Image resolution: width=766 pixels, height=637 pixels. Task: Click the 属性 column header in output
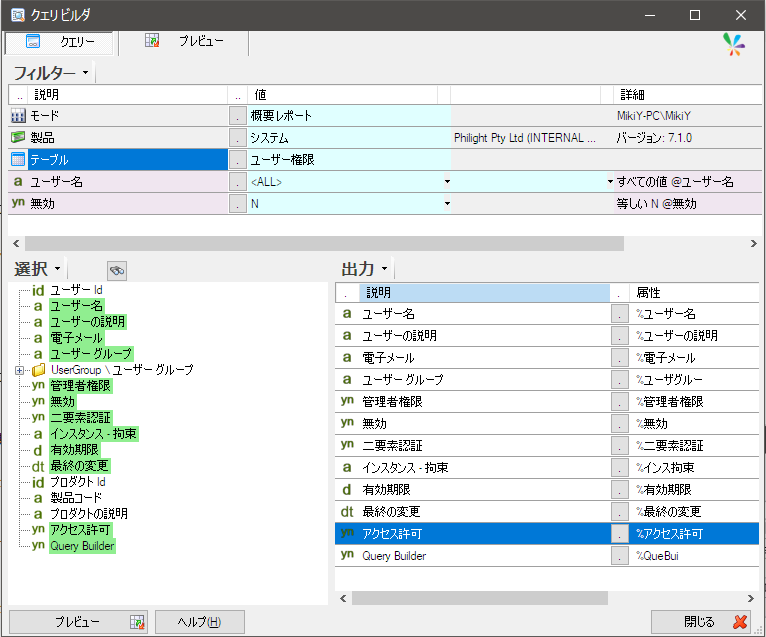[694, 293]
